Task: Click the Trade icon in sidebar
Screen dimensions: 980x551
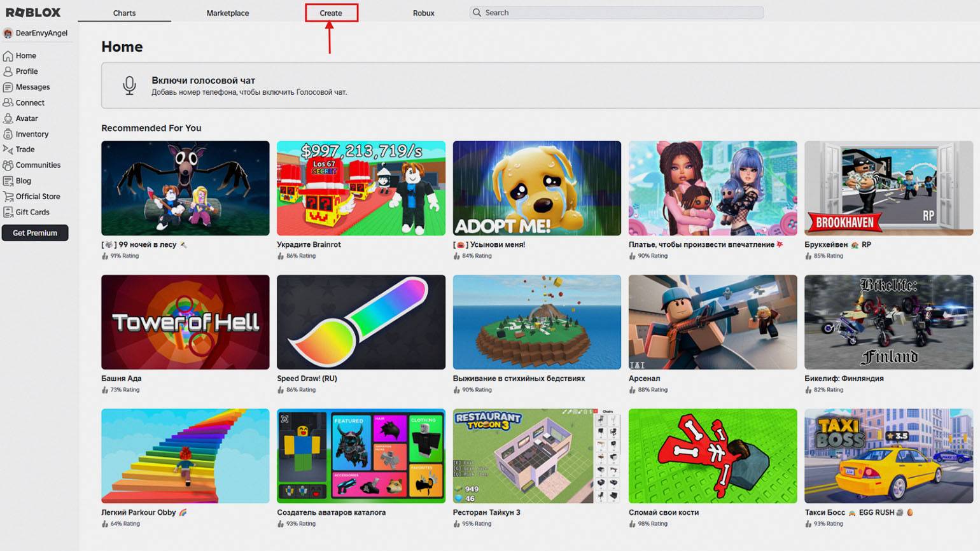Action: click(x=8, y=150)
